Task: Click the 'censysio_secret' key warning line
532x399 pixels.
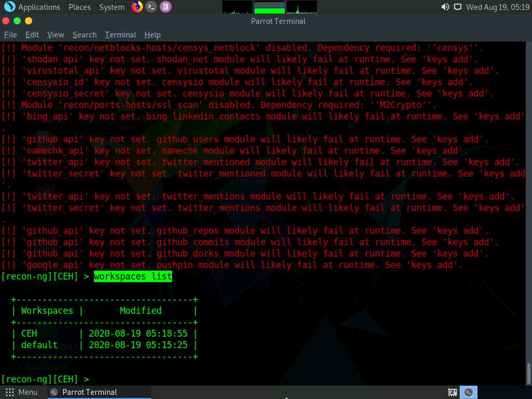Action: coord(247,94)
